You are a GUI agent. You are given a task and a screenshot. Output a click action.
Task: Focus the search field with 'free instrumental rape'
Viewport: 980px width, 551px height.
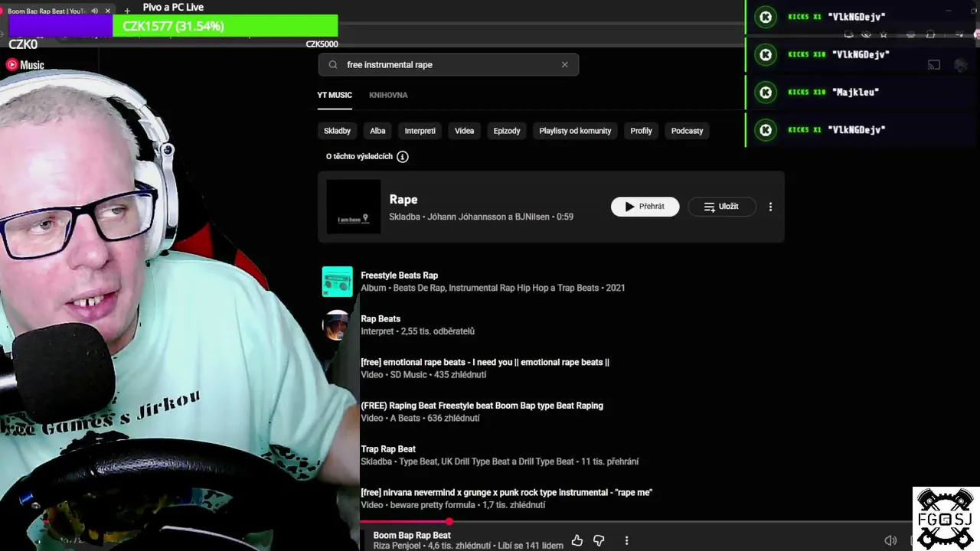449,65
